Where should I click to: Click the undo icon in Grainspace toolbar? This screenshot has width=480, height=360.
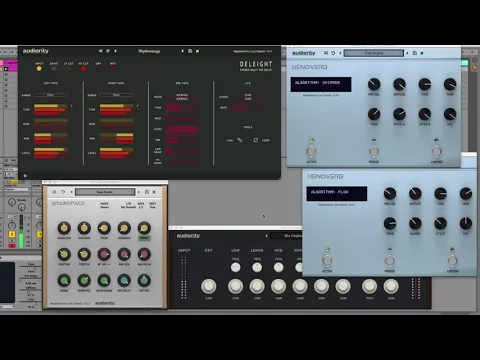click(x=63, y=192)
